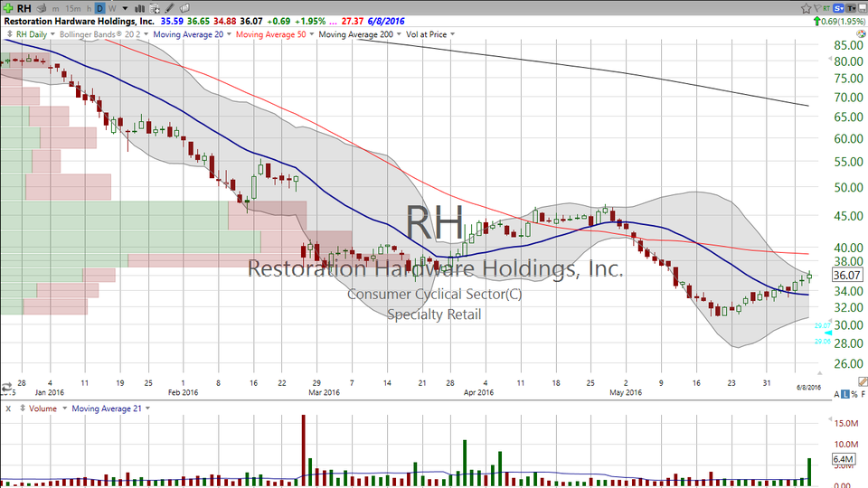The image size is (868, 488).
Task: Click the drawing pencil tool icon
Action: click(169, 7)
